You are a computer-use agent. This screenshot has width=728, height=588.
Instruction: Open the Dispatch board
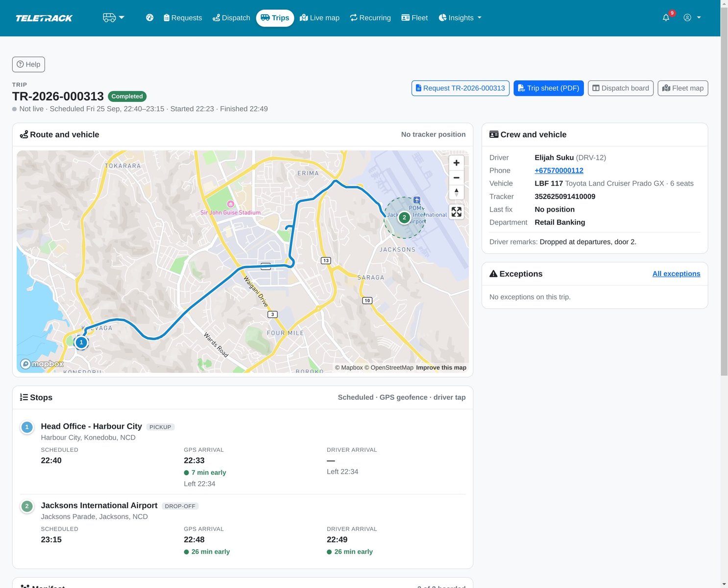point(621,88)
